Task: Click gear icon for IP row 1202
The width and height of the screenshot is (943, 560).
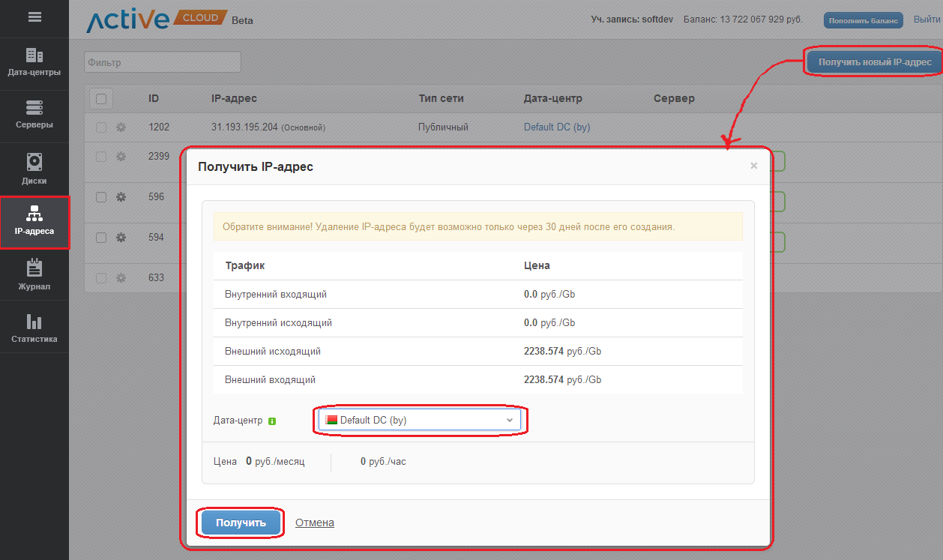Action: 121,127
